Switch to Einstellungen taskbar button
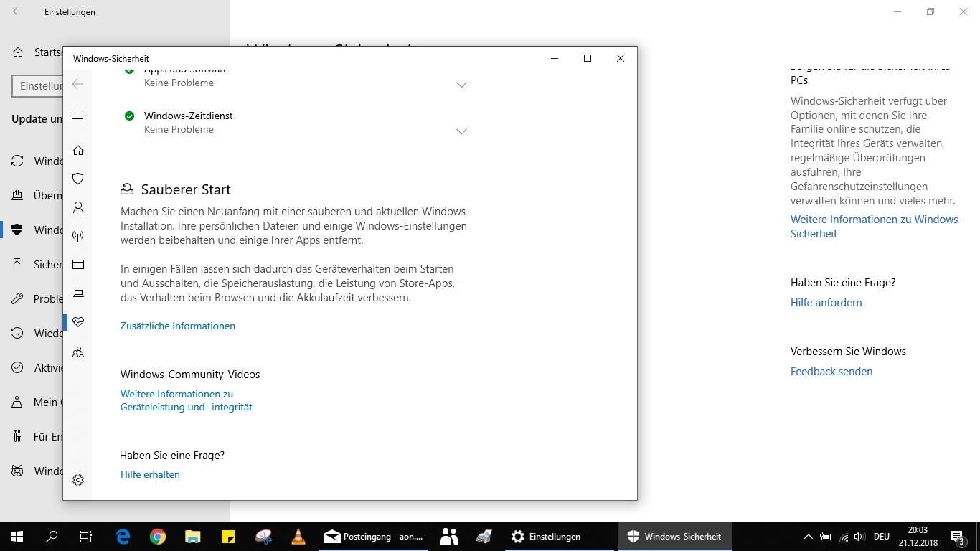This screenshot has width=980, height=551. click(560, 537)
